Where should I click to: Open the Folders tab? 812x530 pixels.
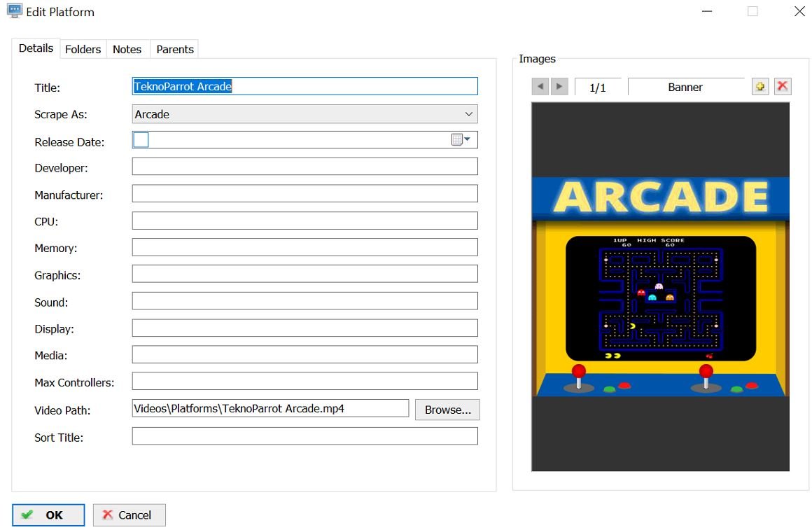[83, 49]
